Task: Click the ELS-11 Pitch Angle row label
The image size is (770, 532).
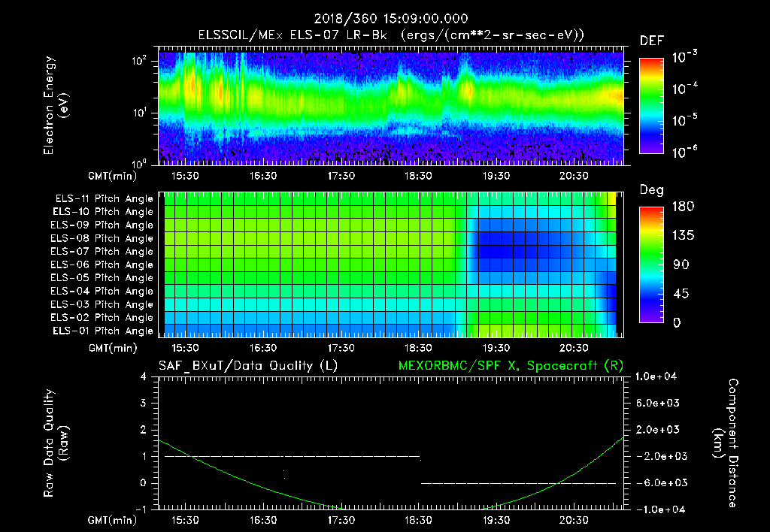Action: pos(104,199)
